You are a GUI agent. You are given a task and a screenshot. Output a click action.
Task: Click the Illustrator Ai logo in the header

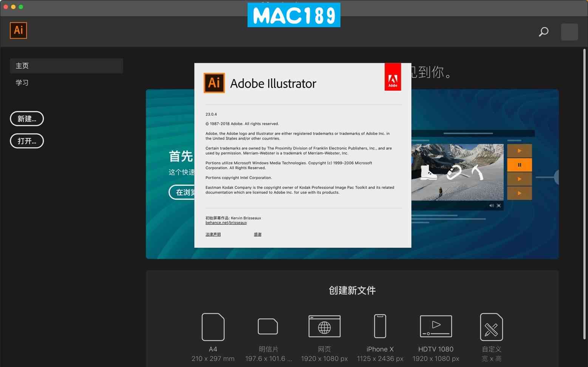coord(18,30)
